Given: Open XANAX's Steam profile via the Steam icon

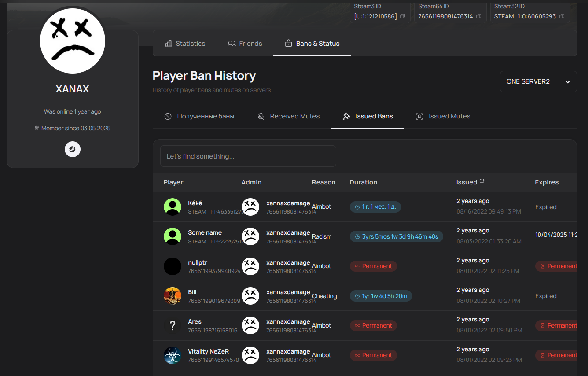Looking at the screenshot, I should [72, 149].
